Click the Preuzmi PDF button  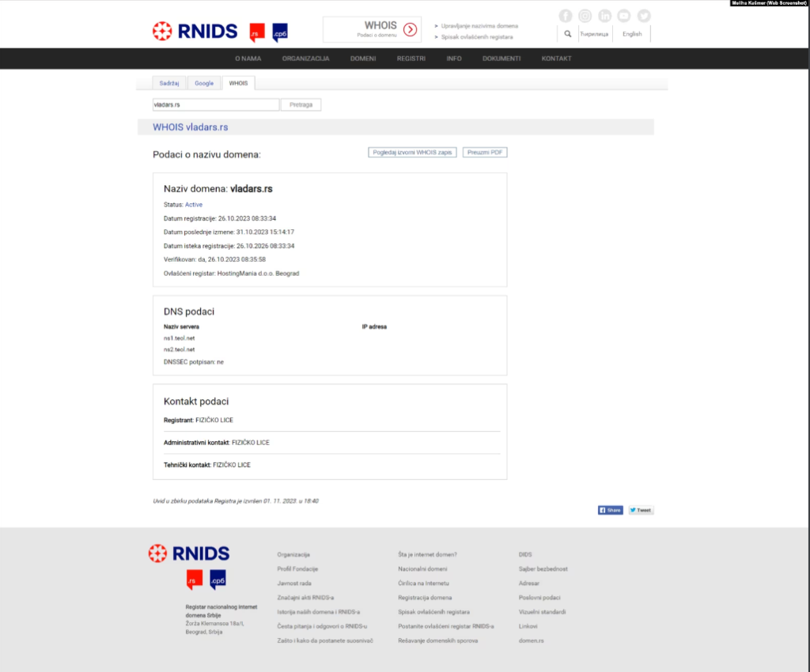click(x=485, y=152)
